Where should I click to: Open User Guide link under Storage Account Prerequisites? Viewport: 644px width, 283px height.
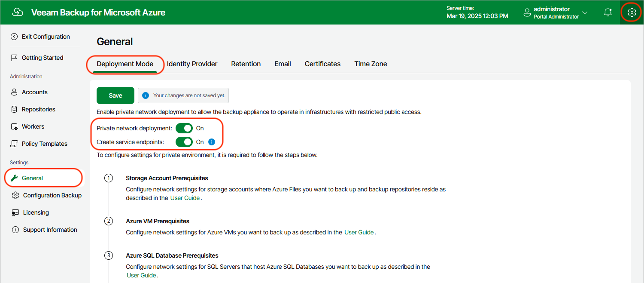coord(185,198)
